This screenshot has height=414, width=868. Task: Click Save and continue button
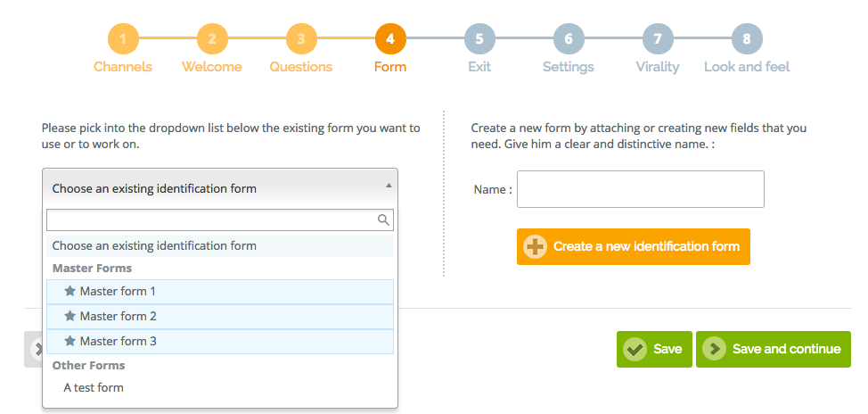click(774, 349)
